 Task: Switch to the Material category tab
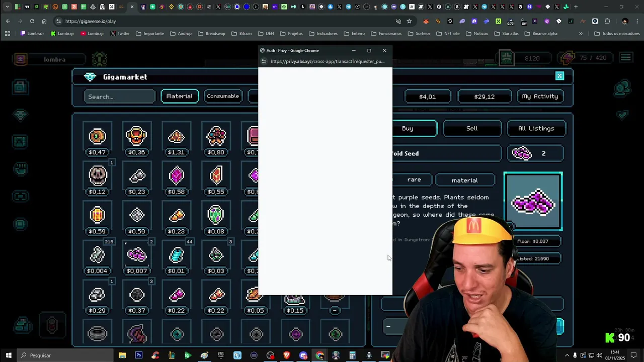pos(180,96)
